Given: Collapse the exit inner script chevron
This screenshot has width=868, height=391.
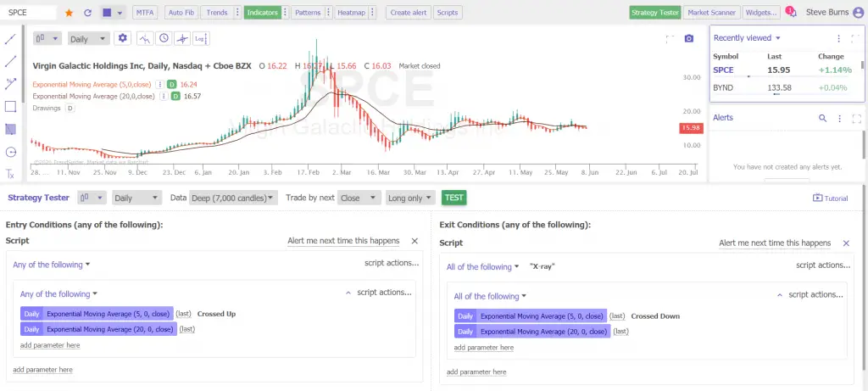Looking at the screenshot, I should click(780, 294).
